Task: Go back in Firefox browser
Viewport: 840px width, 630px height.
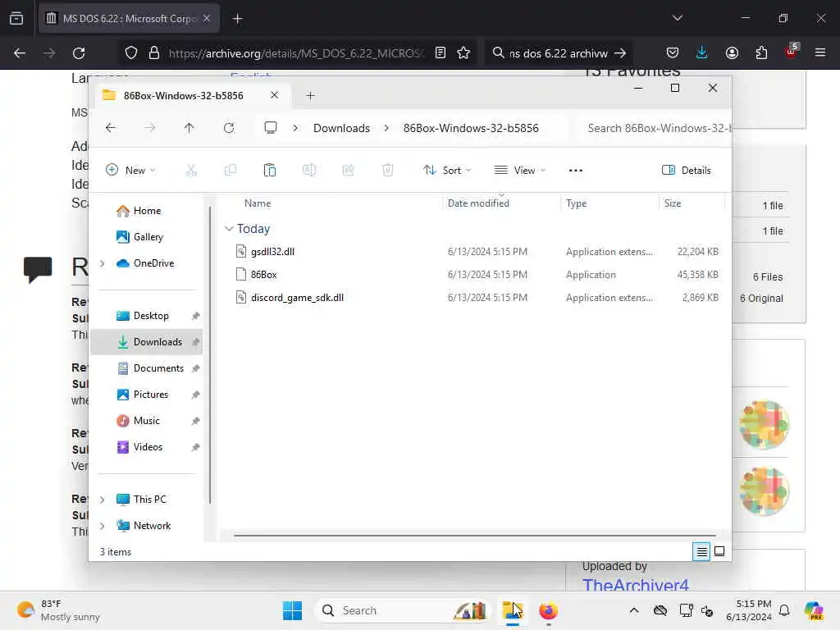Action: (20, 53)
